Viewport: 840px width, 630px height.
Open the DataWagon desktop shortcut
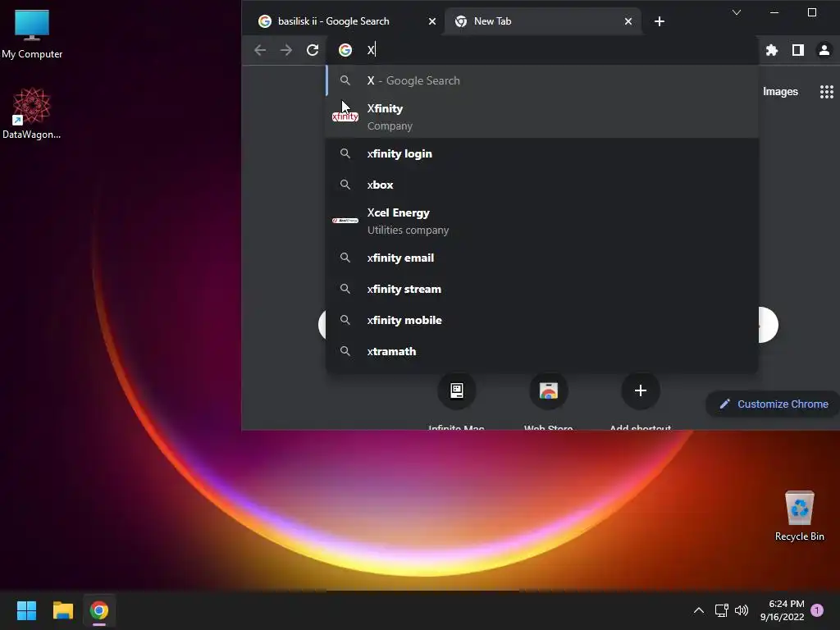click(x=32, y=113)
